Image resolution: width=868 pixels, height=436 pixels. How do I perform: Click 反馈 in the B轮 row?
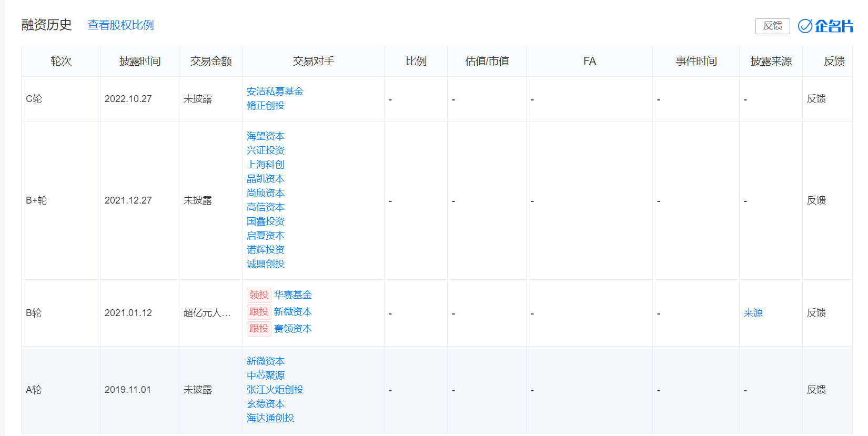[816, 313]
